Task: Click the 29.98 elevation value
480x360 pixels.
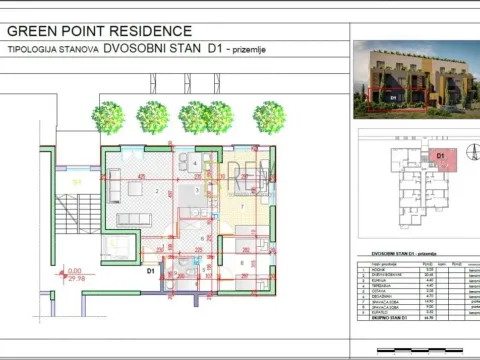Action: pos(76,278)
